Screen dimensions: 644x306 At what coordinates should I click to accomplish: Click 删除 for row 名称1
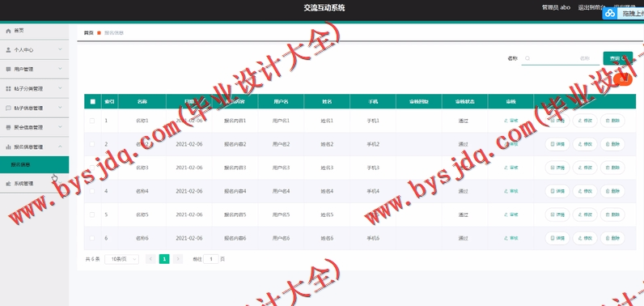612,121
